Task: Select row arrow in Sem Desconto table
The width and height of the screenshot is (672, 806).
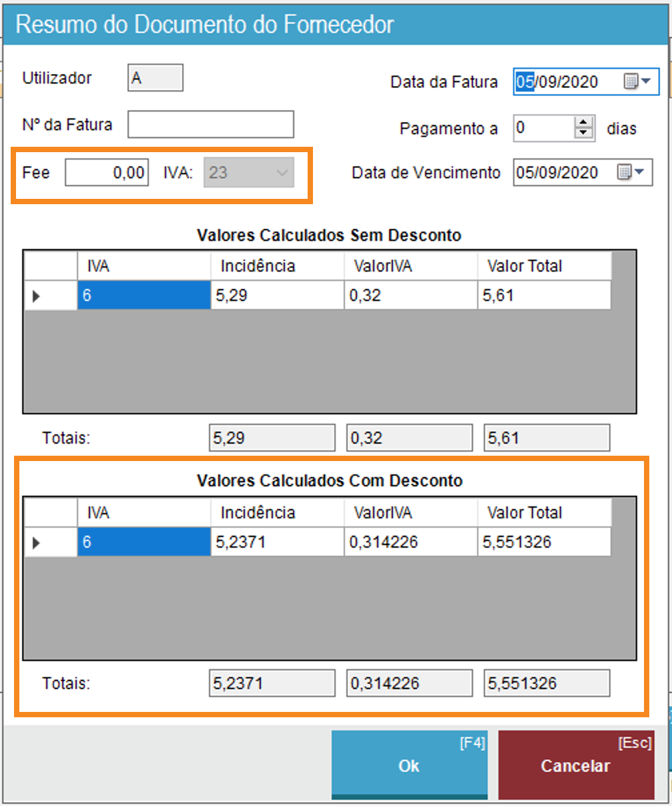Action: click(x=37, y=296)
